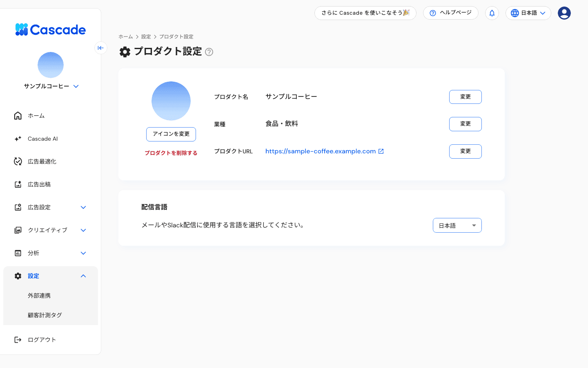Click the red プロダクトを削除する link
Image resolution: width=588 pixels, height=368 pixels.
point(171,153)
